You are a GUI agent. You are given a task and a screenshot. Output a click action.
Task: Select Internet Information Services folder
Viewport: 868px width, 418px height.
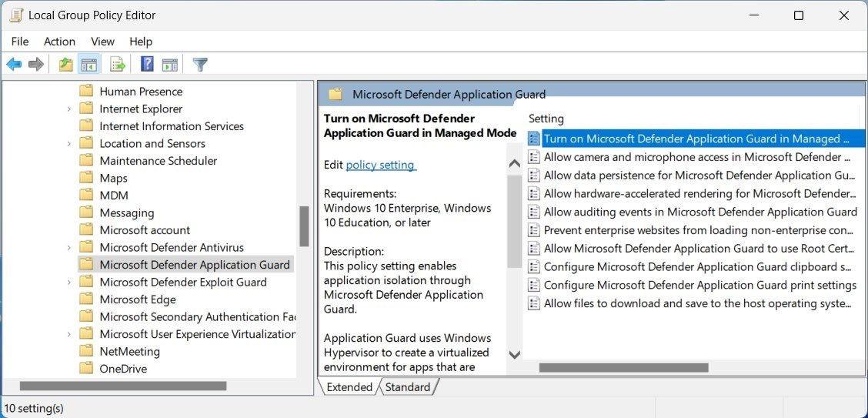tap(172, 126)
